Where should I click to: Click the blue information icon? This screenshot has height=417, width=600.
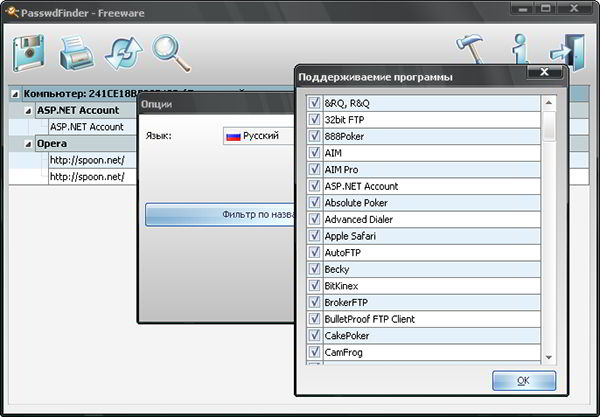click(520, 49)
